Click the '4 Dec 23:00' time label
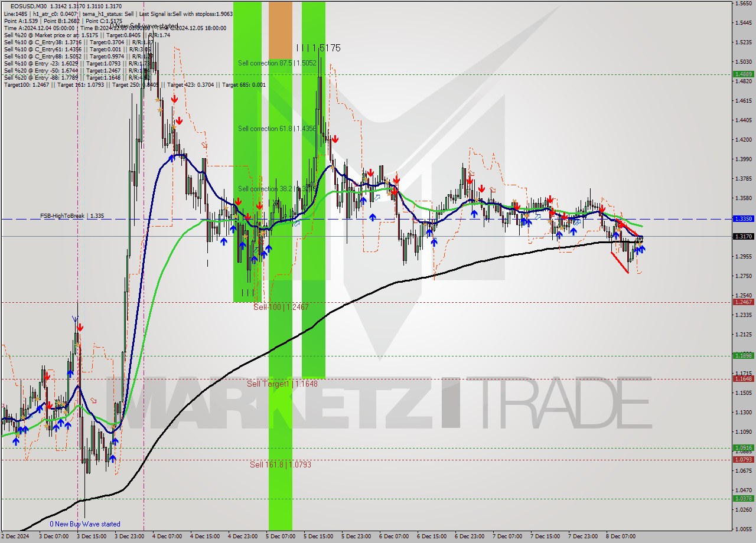This screenshot has height=543, width=756. point(242,537)
